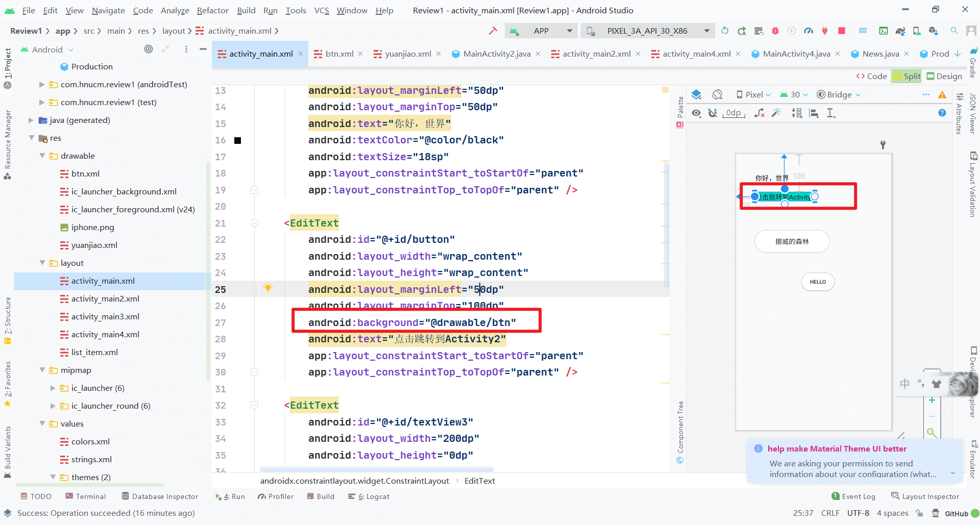Open the PIXEL_3A_API_30_X86 device dropdown
This screenshot has height=525, width=980.
[x=648, y=31]
